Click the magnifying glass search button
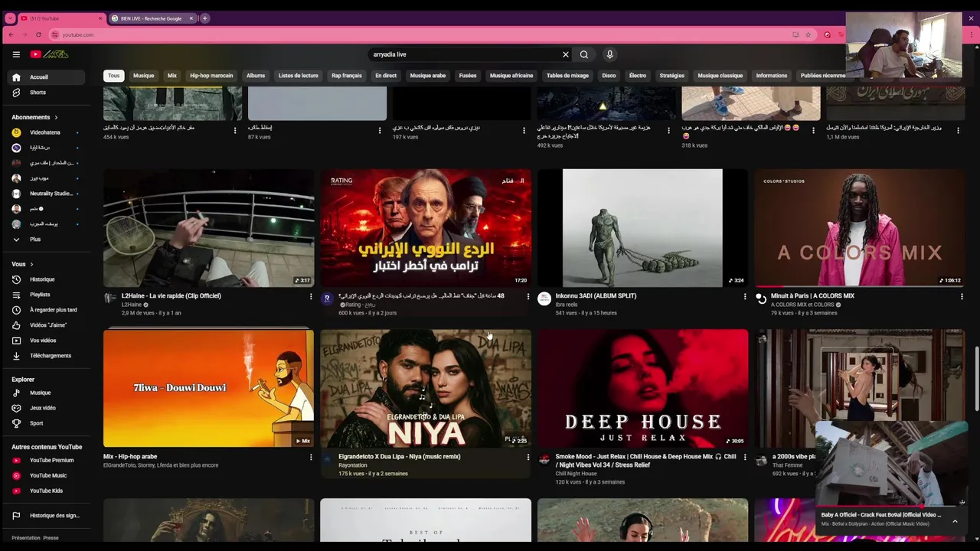 (x=584, y=54)
